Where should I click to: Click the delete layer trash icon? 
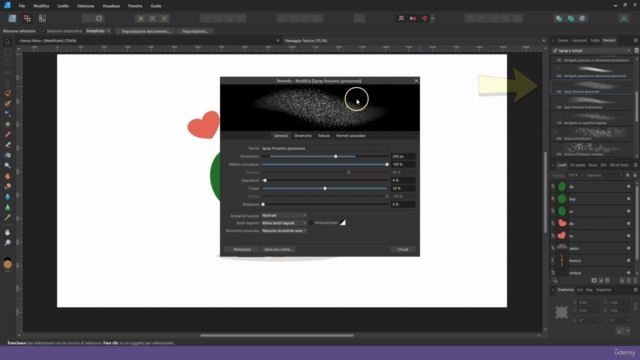[635, 280]
